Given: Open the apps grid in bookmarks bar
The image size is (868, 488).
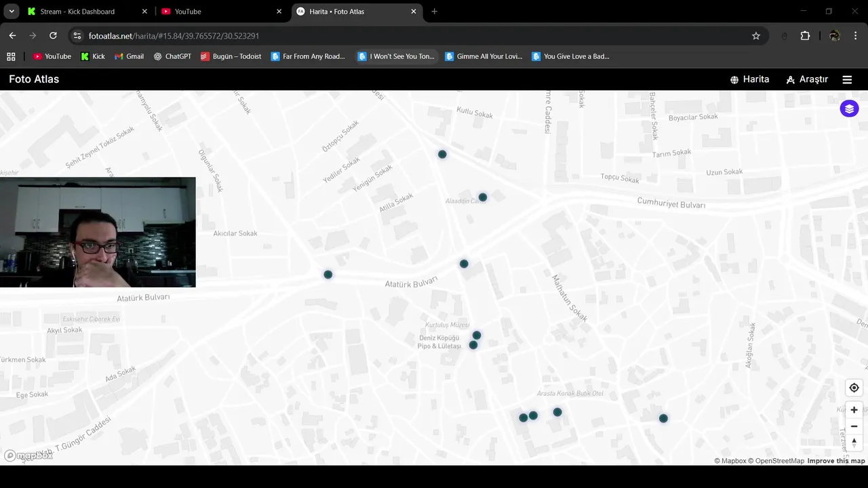Looking at the screenshot, I should click(11, 56).
